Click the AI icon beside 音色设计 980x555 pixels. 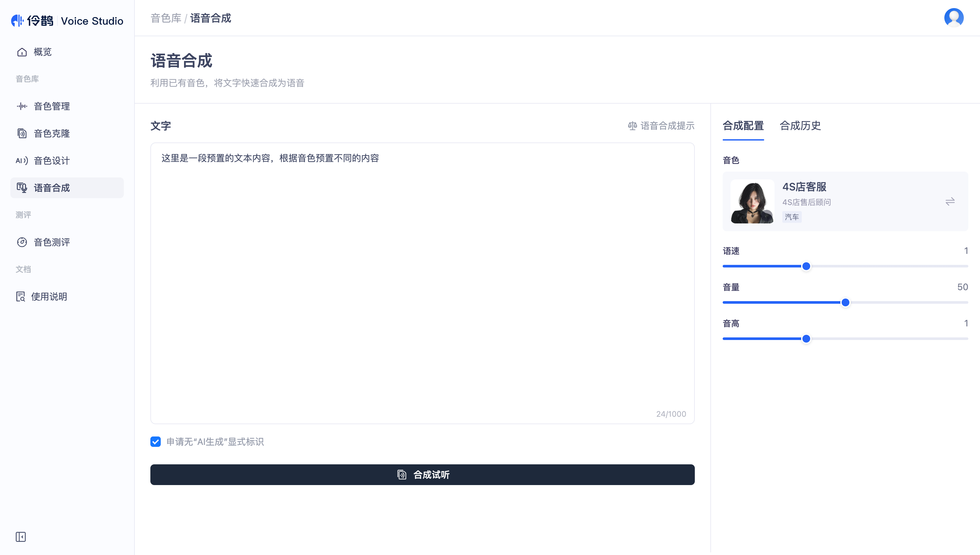pyautogui.click(x=22, y=161)
